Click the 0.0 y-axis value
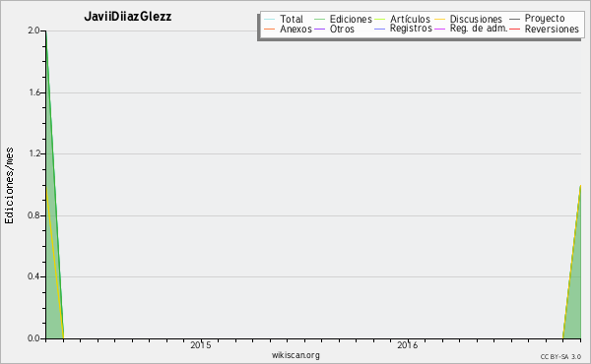The width and height of the screenshot is (591, 364). [33, 338]
